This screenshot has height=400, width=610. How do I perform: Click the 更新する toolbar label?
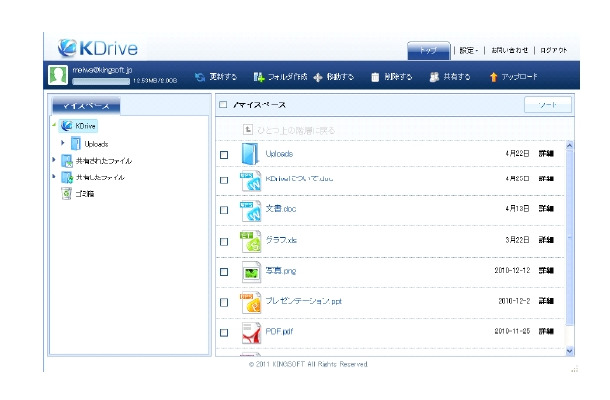tap(223, 77)
